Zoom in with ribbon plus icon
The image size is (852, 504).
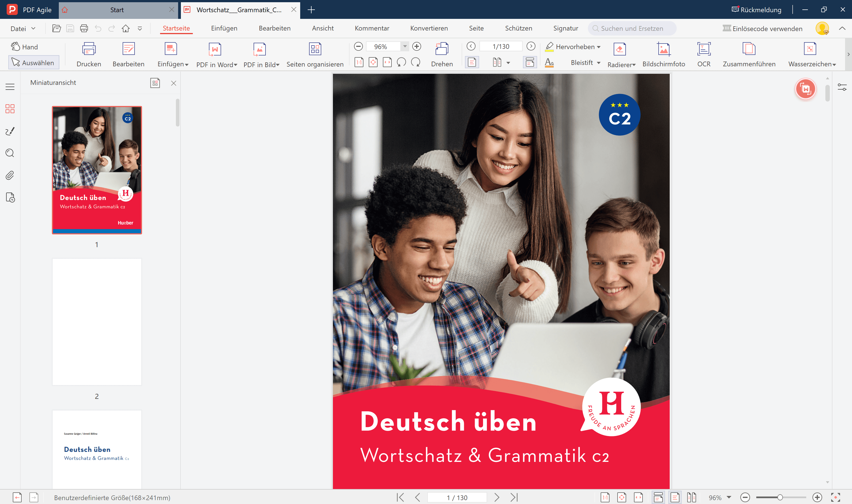tap(417, 46)
